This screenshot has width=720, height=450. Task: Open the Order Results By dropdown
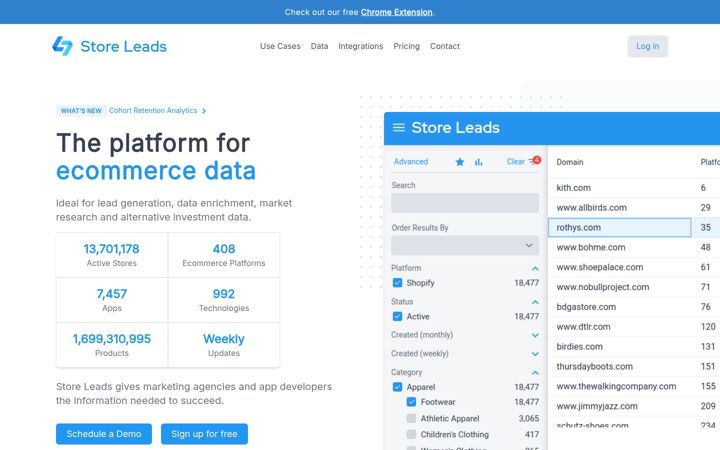465,246
